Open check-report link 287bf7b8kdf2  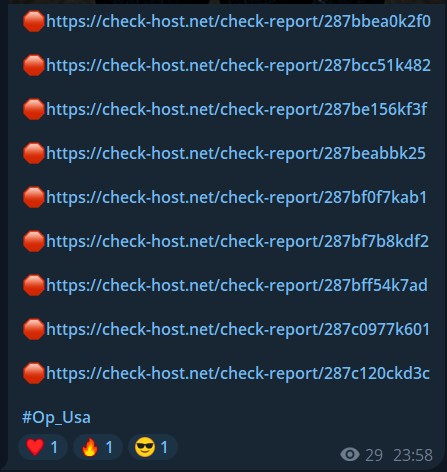coord(237,241)
